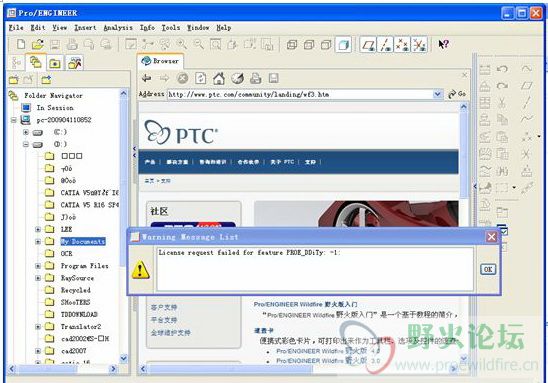Viewport: 548px width, 383px height.
Task: Click the Pro/ENGINEER Wildfire 4.0 link
Action: 328,351
